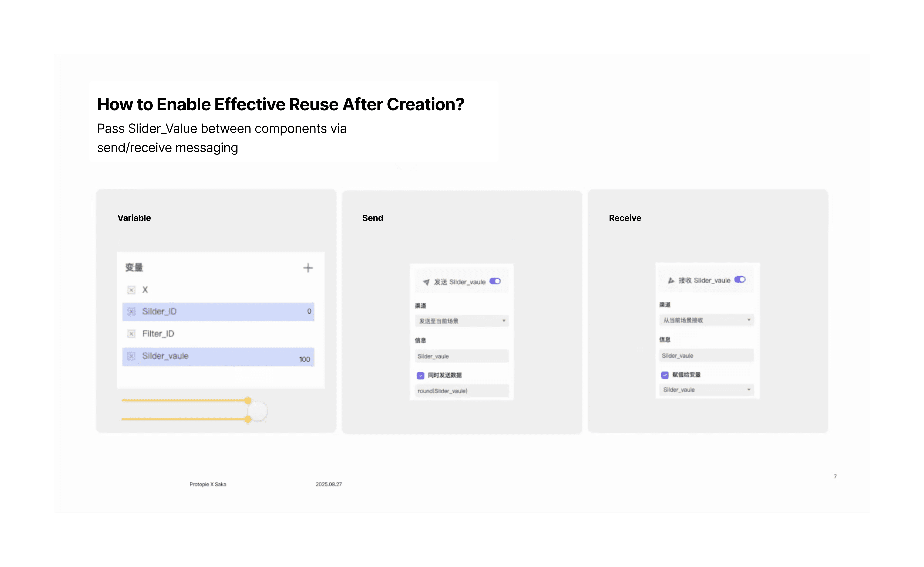Click the variable type icon beside X

131,289
